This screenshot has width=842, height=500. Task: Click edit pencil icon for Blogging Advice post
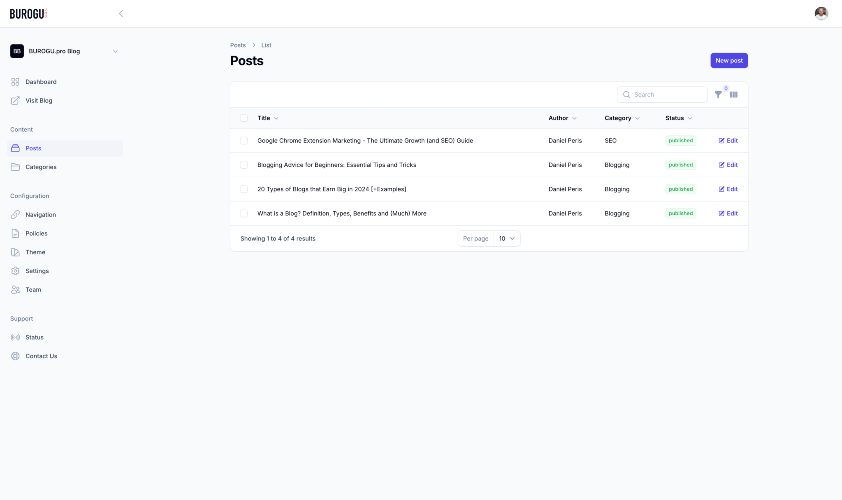tap(721, 165)
